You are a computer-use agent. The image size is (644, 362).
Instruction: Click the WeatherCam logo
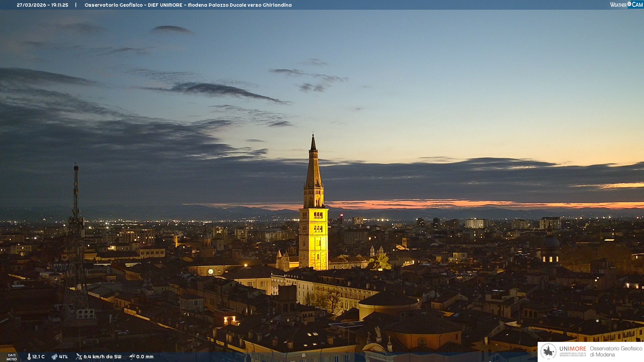[626, 5]
